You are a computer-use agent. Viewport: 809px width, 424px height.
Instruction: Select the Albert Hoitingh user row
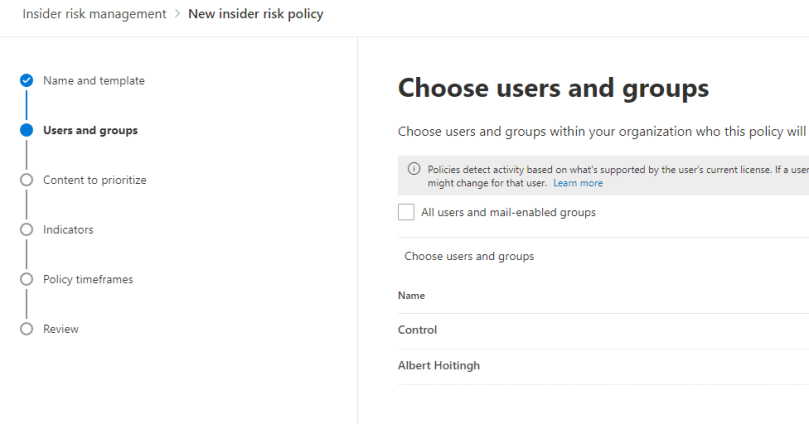click(x=439, y=366)
